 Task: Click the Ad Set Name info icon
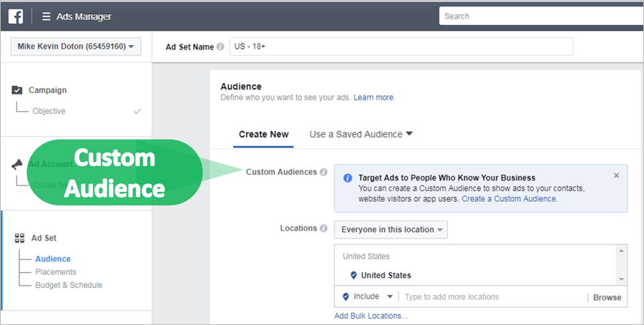click(220, 47)
